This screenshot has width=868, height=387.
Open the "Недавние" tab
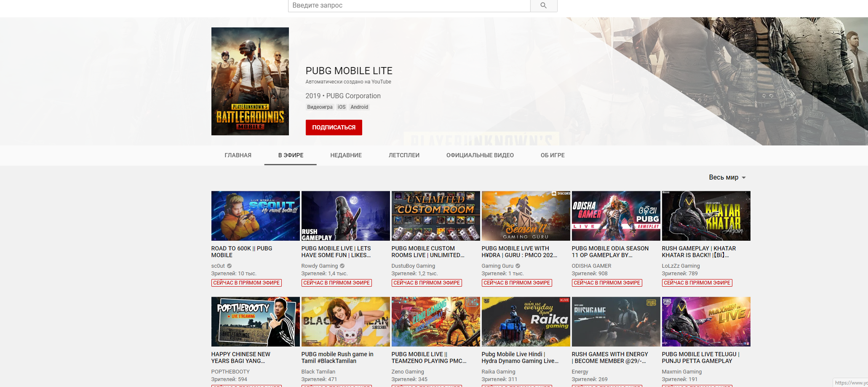[x=346, y=155]
